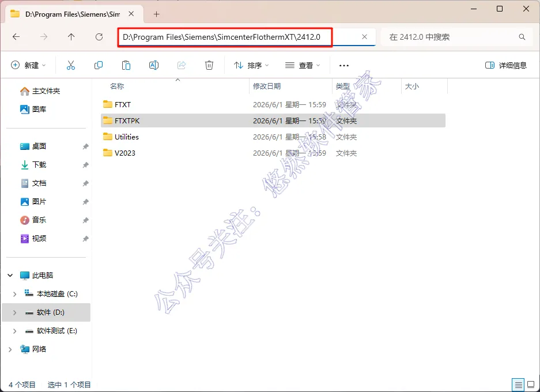The width and height of the screenshot is (540, 392).
Task: Unpin 图片 via its pin icon
Action: tap(85, 202)
